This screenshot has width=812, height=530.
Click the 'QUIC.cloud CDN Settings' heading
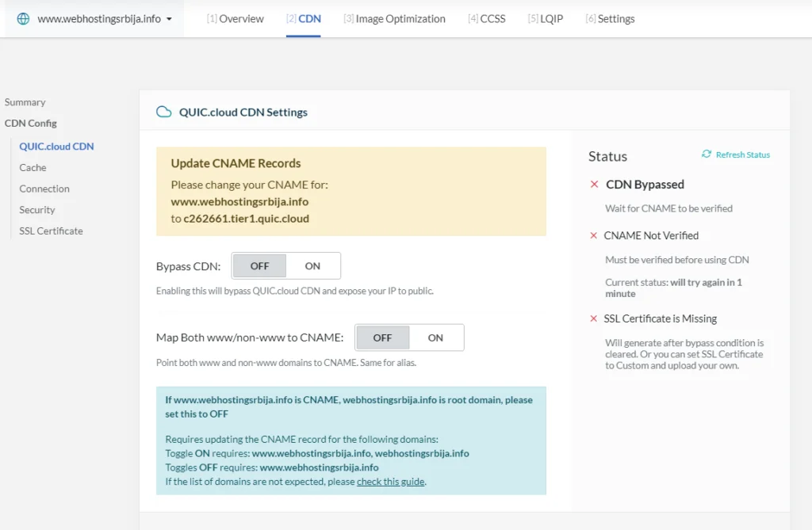(243, 112)
